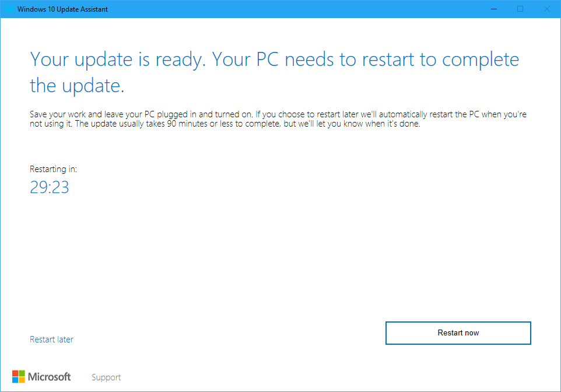Choose the Restart later link
This screenshot has height=392, width=561.
pos(51,339)
